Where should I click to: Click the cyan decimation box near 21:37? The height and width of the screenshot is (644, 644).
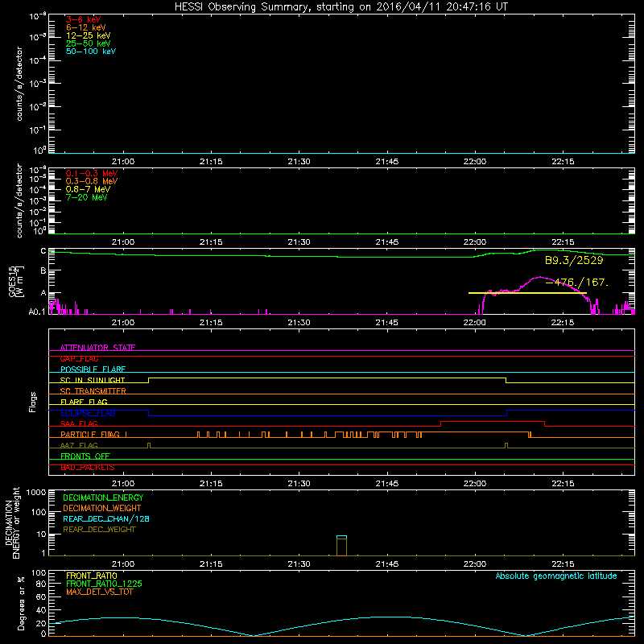341,537
